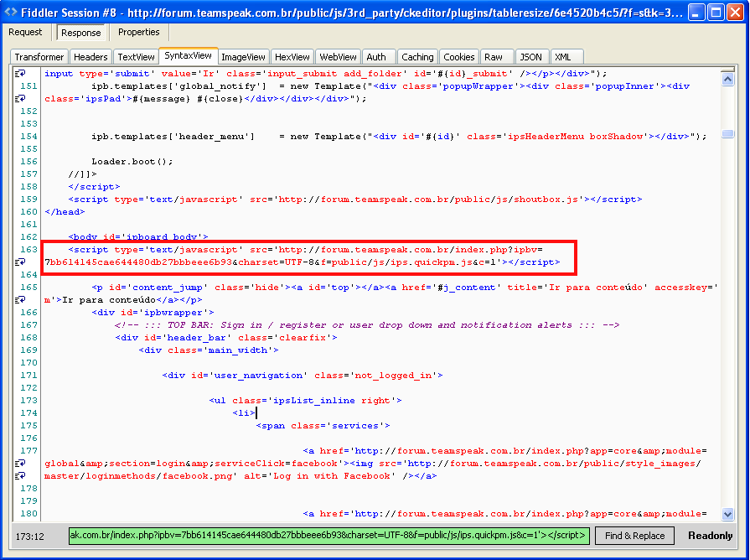Click the 'ipbwrapper' div line

tap(153, 313)
